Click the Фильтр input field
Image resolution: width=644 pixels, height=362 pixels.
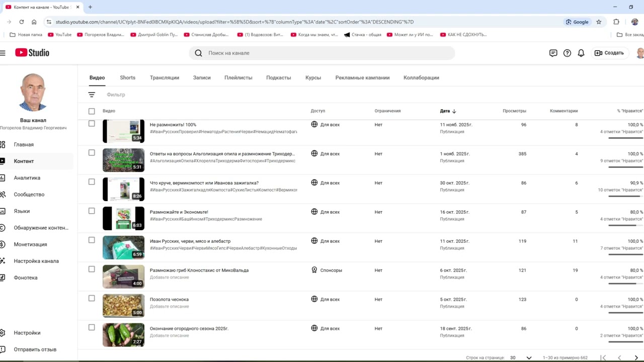point(116,95)
